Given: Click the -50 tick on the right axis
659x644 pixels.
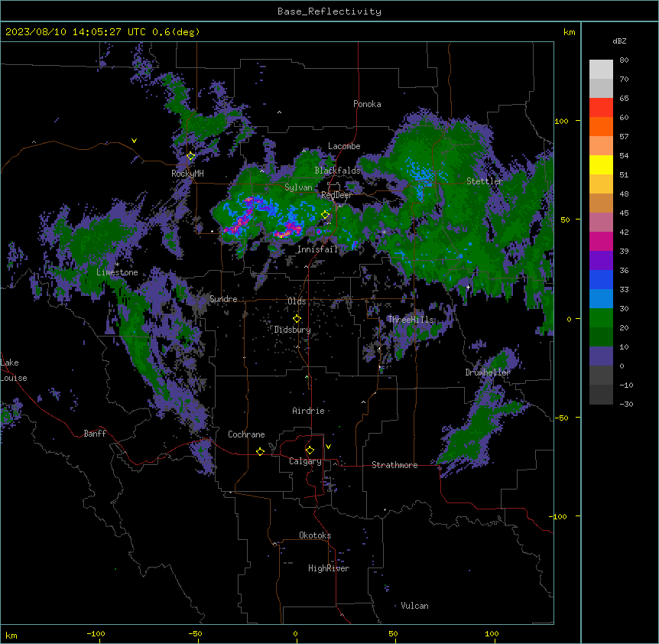Looking at the screenshot, I should click(561, 418).
